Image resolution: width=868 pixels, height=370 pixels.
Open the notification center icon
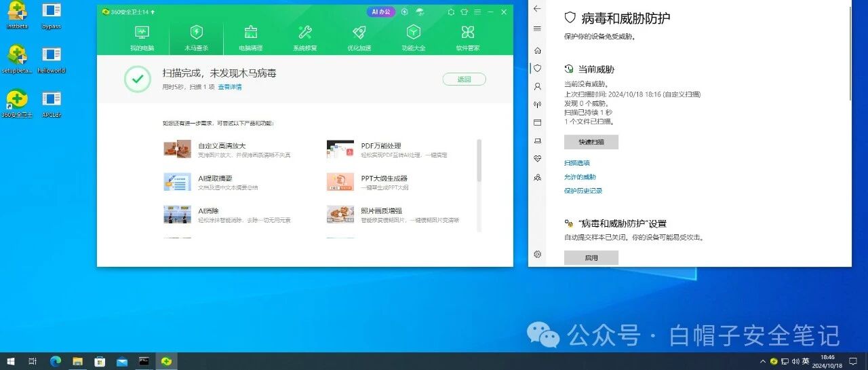point(853,361)
